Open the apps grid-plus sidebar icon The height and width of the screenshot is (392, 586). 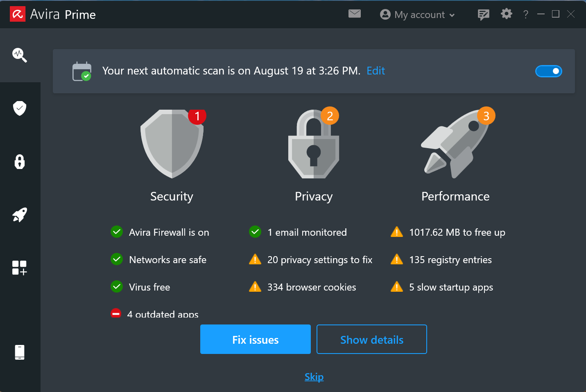(20, 268)
